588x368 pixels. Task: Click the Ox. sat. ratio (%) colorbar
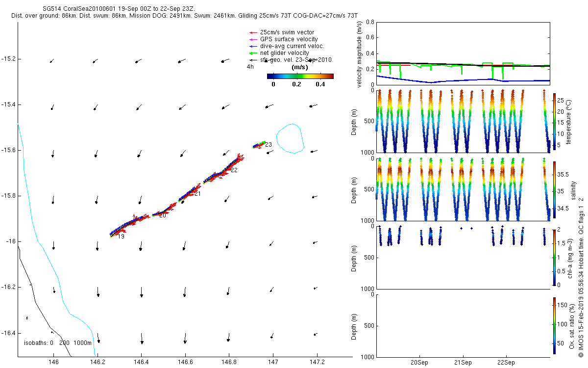tap(554, 326)
